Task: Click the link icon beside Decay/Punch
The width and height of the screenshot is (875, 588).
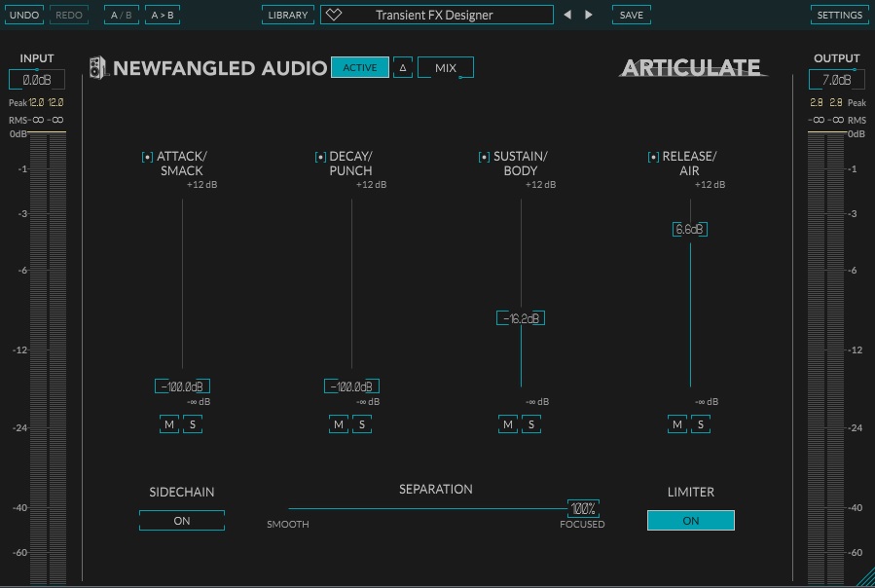Action: 320,157
